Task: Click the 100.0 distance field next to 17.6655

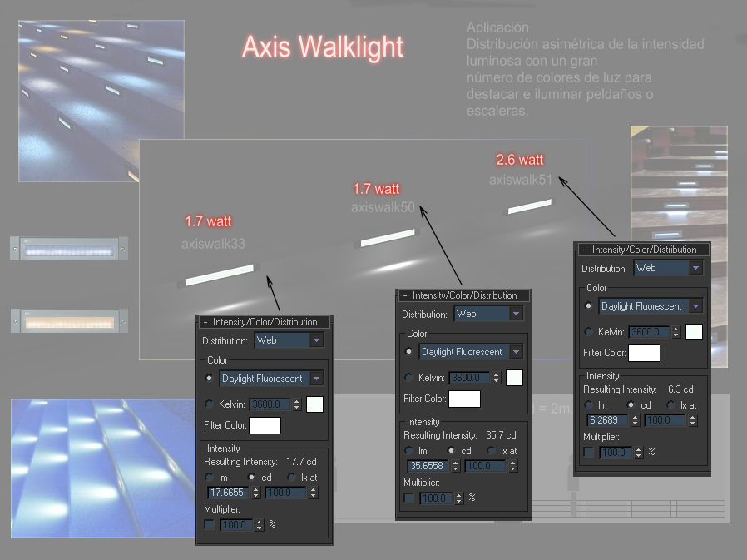Action: click(x=286, y=493)
